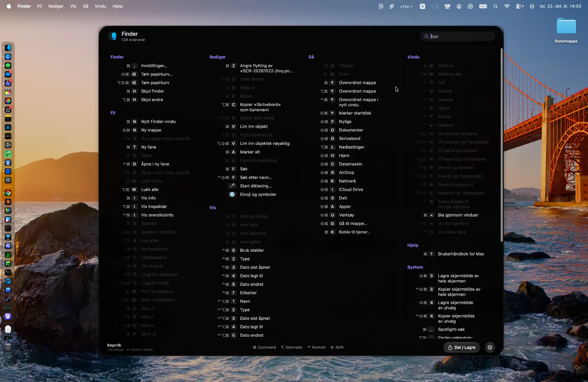Click the Del / Lagre button
Screen dimensions: 588x382
462,347
